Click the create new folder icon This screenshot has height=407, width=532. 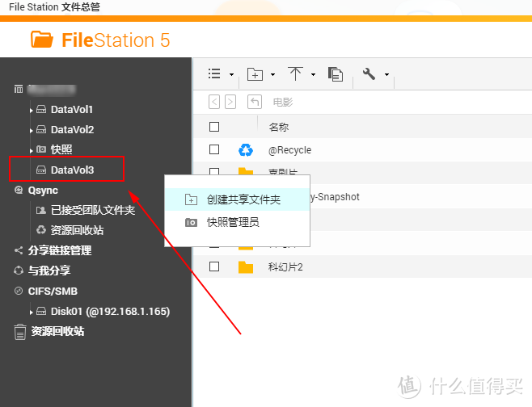[x=255, y=73]
